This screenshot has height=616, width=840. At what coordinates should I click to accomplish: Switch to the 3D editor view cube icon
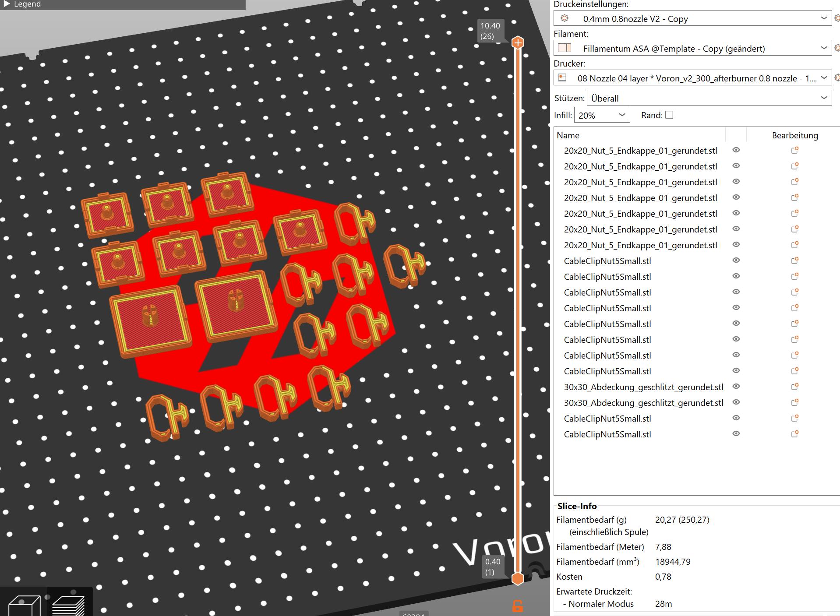[x=25, y=605]
